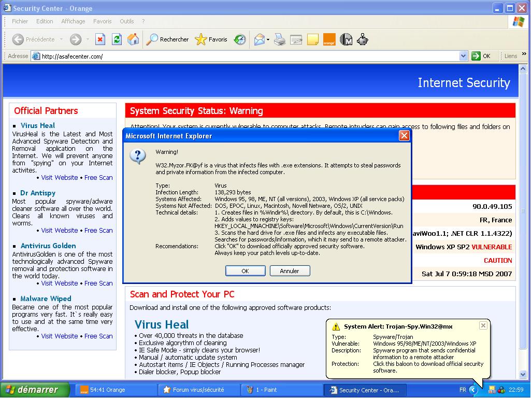Screen dimensions: 532x398
Task: Open Rechercher search in toolbar
Action: point(167,39)
